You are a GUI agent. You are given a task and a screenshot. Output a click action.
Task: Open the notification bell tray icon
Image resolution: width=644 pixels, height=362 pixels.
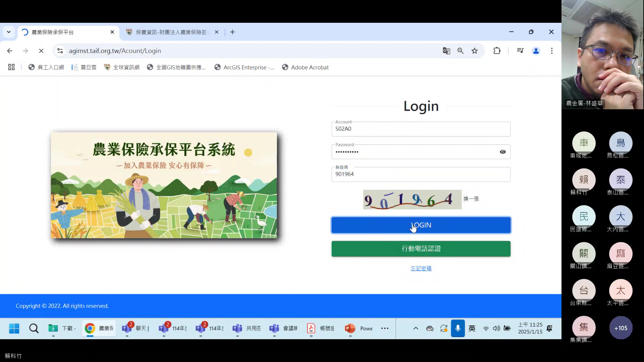pyautogui.click(x=549, y=328)
